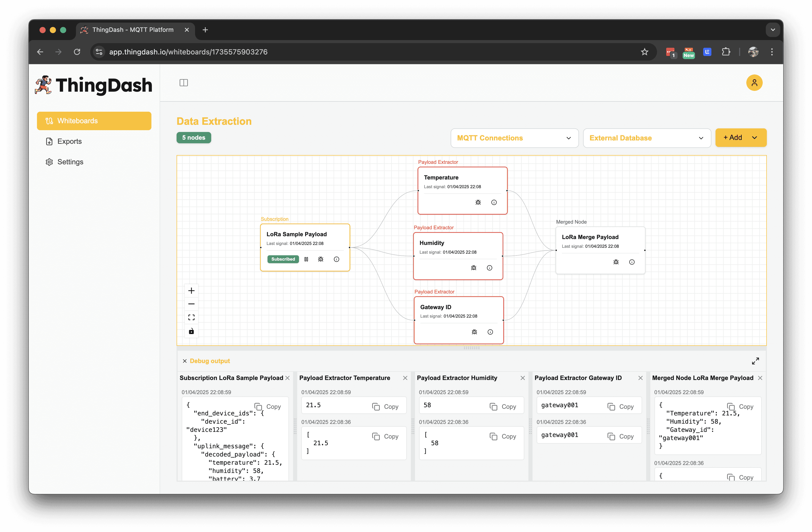Open the info icon on Humidity node
This screenshot has height=532, width=812.
(x=489, y=268)
